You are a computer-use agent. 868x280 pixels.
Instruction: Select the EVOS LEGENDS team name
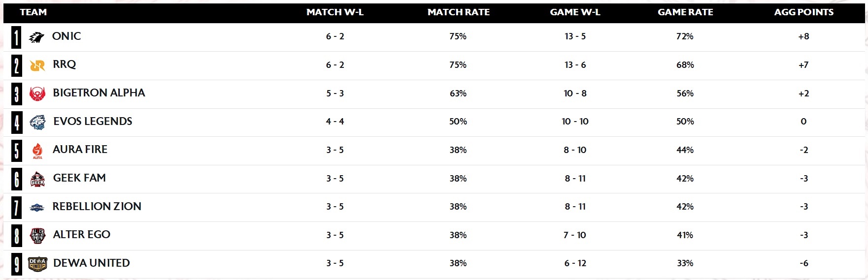click(93, 122)
